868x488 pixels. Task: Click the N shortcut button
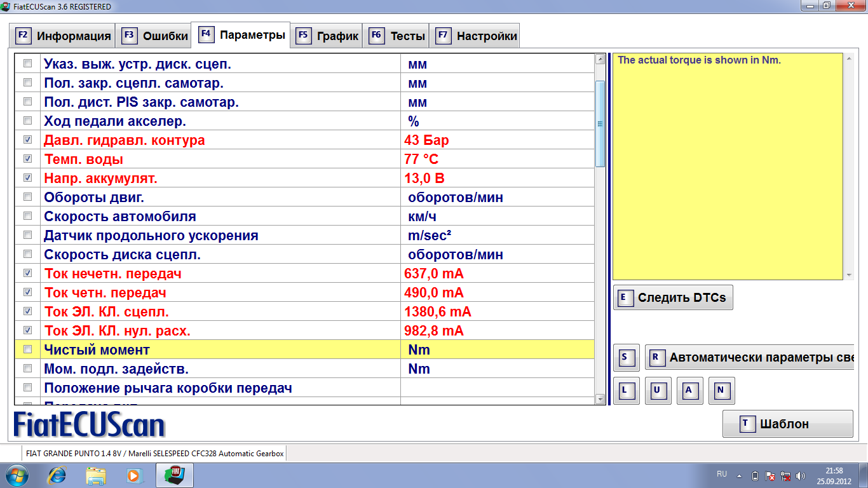pos(721,391)
